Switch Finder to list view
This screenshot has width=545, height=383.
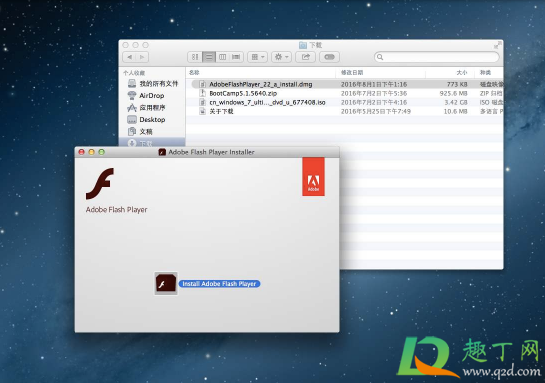[x=209, y=57]
